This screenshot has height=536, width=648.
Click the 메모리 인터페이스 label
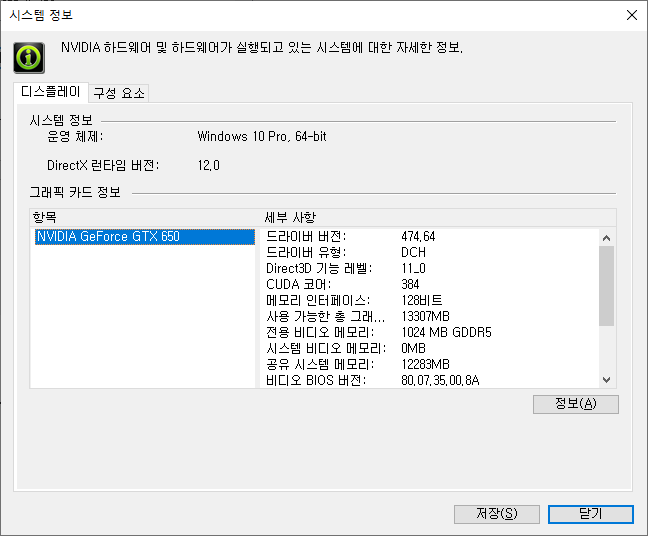pos(318,300)
